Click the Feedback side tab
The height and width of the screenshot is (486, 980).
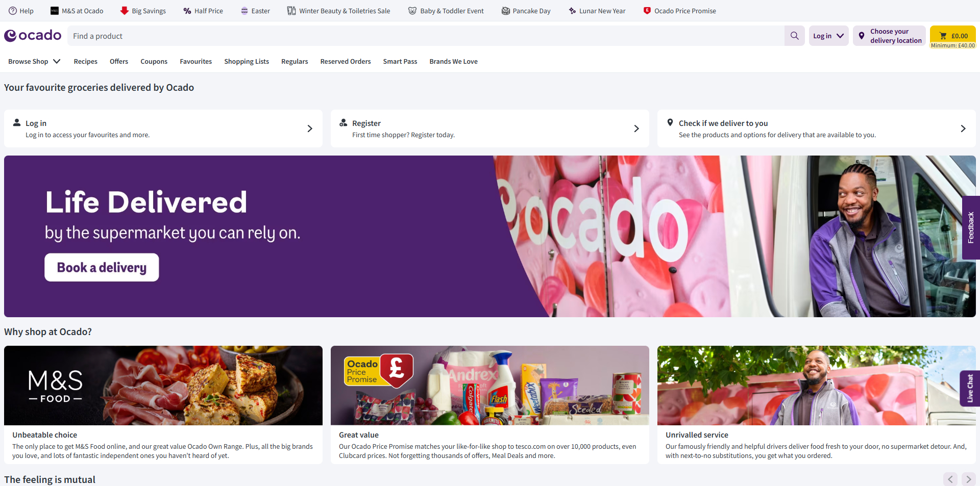pyautogui.click(x=971, y=227)
